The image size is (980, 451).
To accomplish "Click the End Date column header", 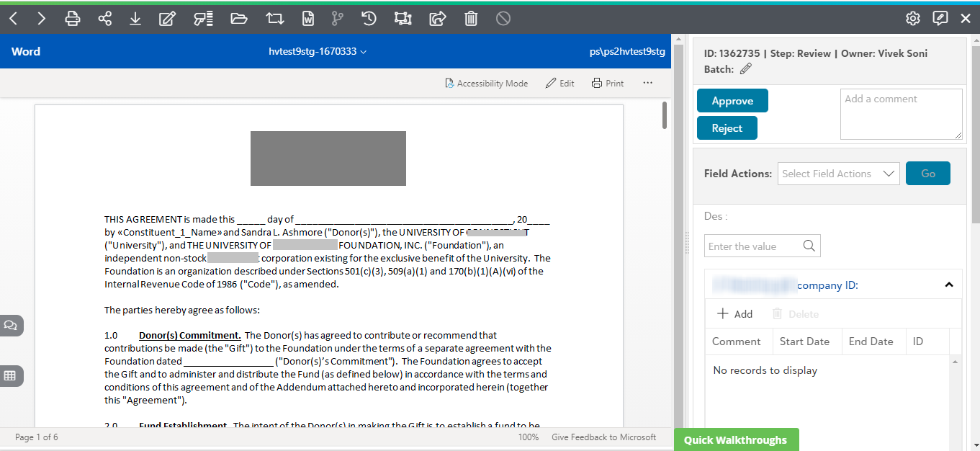I will (x=872, y=341).
